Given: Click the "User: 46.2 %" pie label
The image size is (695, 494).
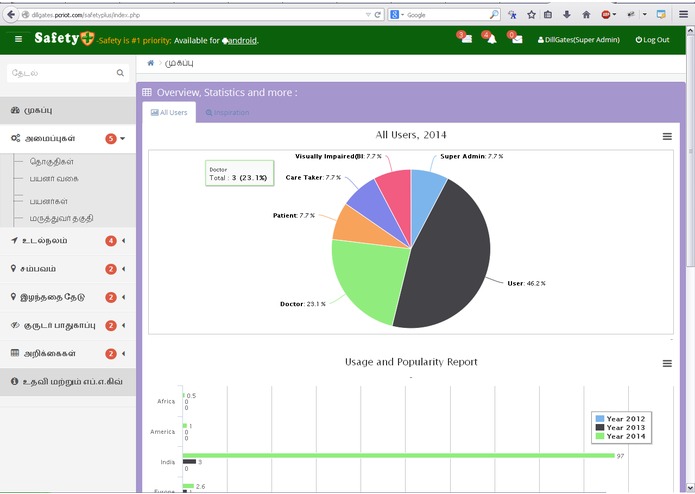Looking at the screenshot, I should (526, 284).
